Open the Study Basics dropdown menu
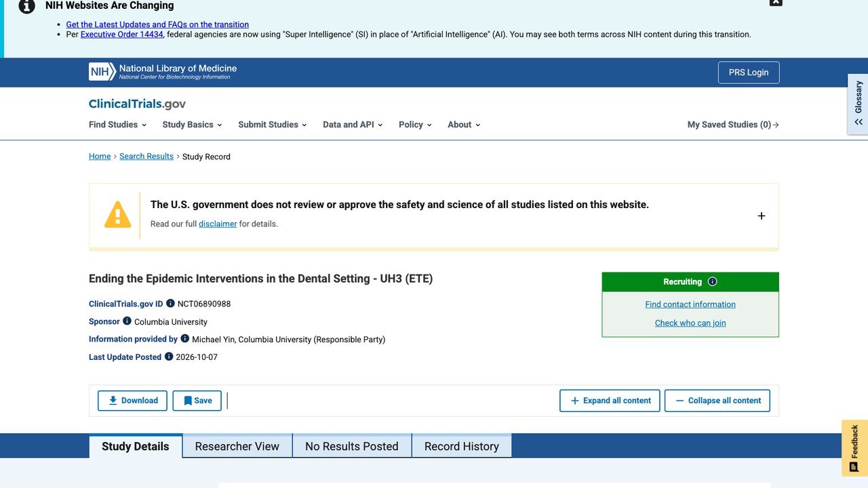 (193, 125)
